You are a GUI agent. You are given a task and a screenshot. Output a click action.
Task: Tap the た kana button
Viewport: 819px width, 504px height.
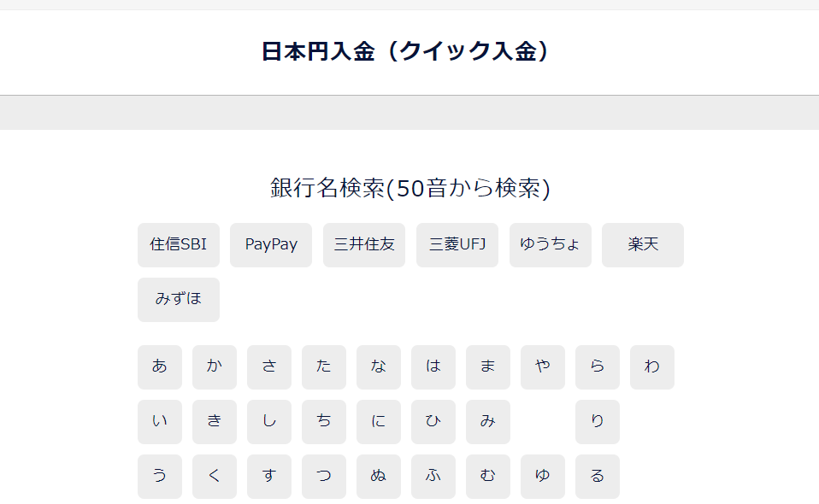coord(324,367)
